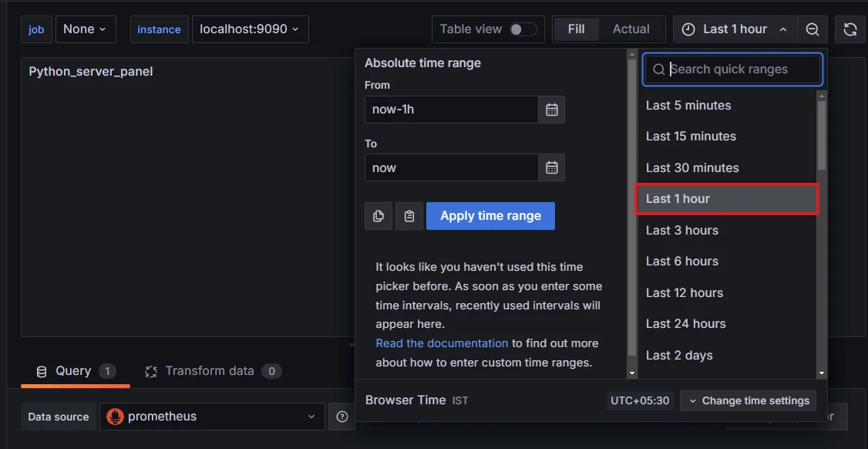This screenshot has height=449, width=868.
Task: Expand Change time settings
Action: [749, 400]
